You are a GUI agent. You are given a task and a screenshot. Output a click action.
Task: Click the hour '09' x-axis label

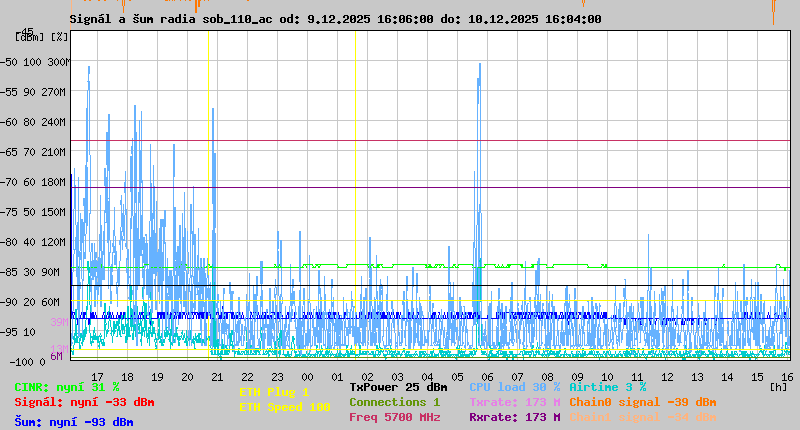click(578, 377)
